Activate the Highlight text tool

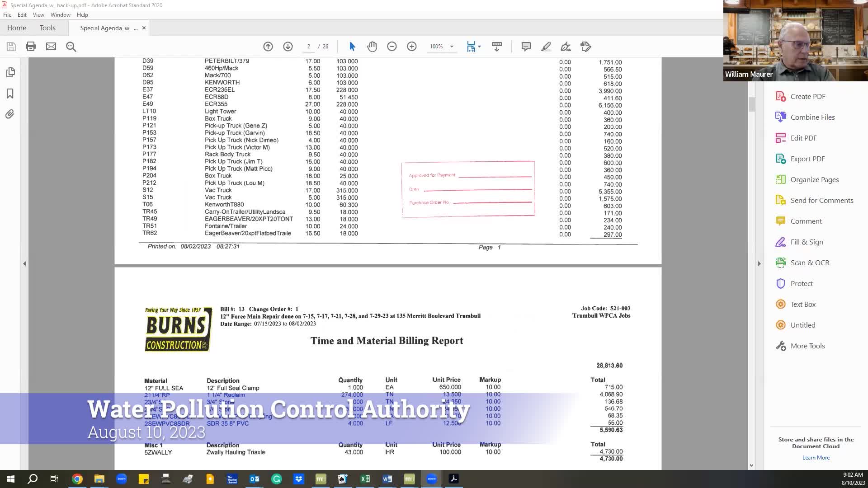pos(546,47)
